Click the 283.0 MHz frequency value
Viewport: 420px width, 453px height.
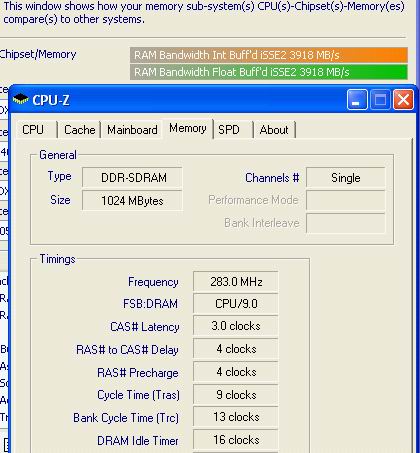[x=236, y=282]
